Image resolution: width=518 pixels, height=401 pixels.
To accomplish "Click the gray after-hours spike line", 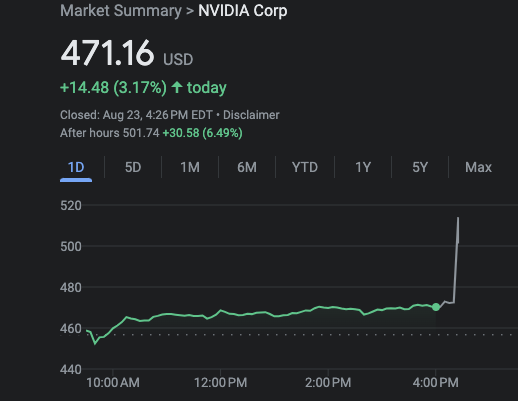I will click(456, 260).
